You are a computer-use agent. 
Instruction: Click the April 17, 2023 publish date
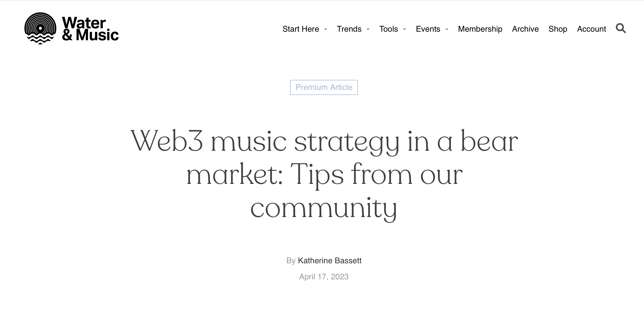point(324,277)
